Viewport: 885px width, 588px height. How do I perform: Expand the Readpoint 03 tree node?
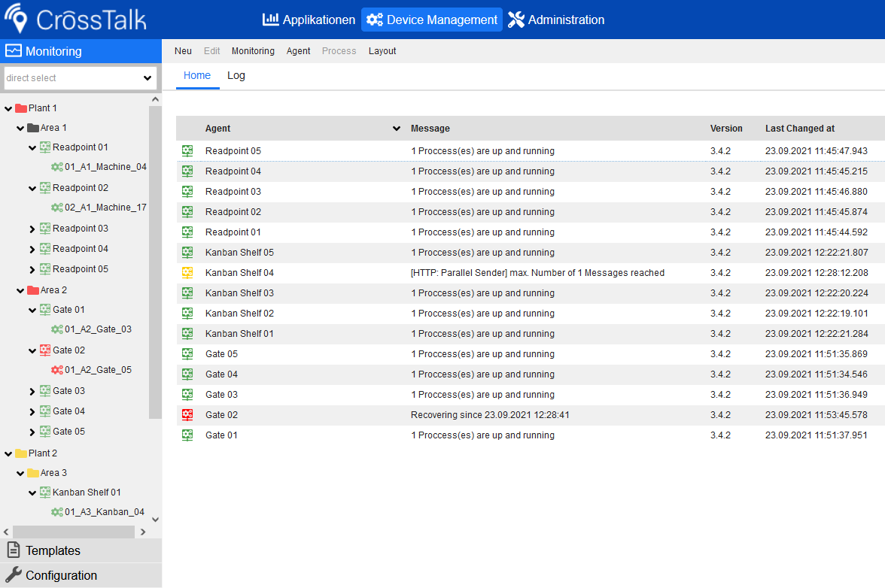[32, 229]
